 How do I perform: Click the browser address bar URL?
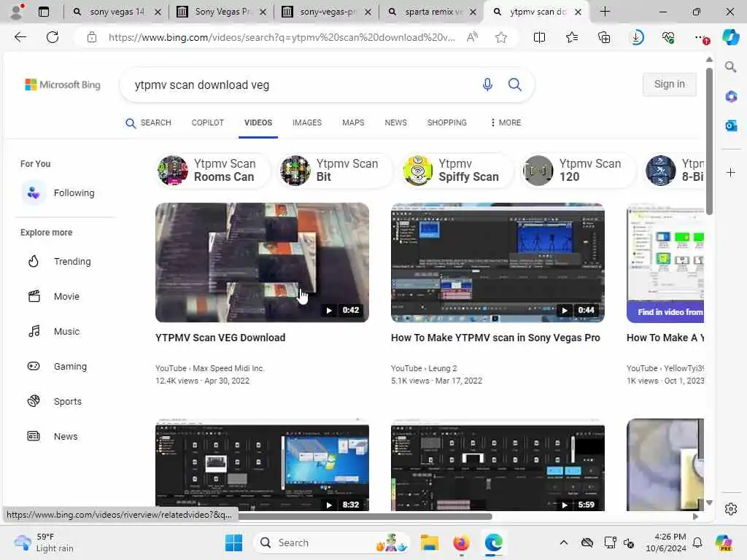click(x=282, y=37)
